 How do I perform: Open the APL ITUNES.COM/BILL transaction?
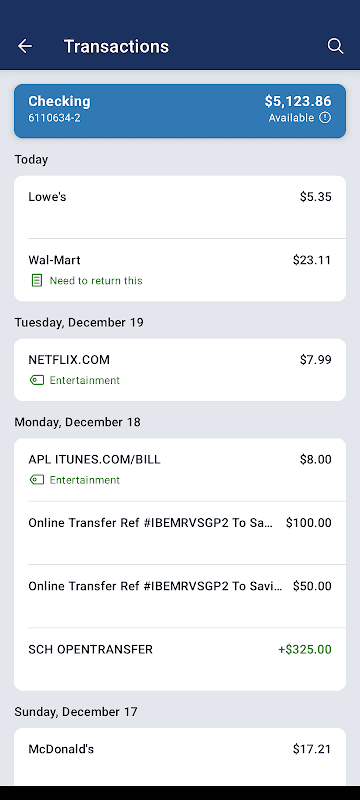[180, 470]
